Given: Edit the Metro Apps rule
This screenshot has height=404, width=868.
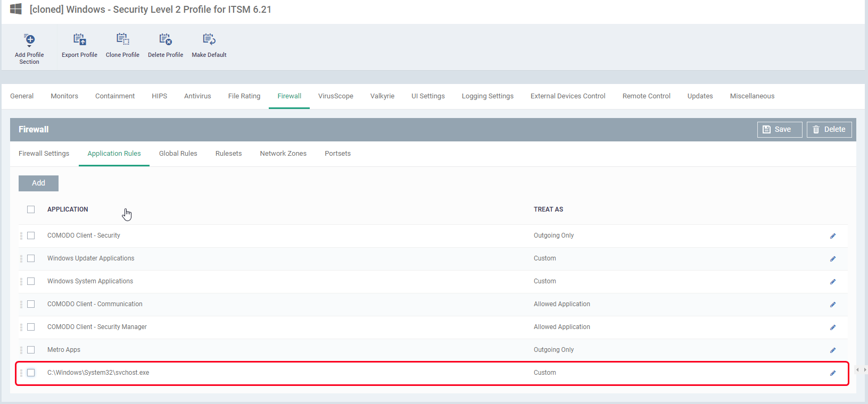Looking at the screenshot, I should coord(833,350).
